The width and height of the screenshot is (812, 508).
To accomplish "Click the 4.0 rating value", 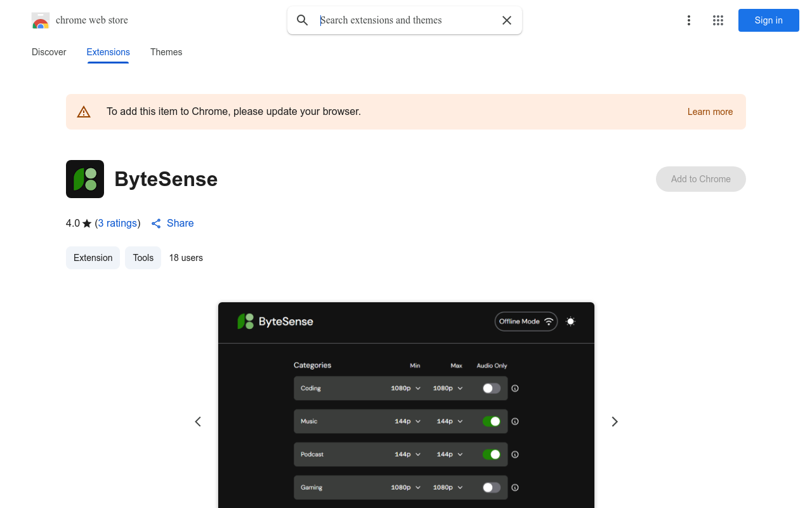I will click(73, 224).
